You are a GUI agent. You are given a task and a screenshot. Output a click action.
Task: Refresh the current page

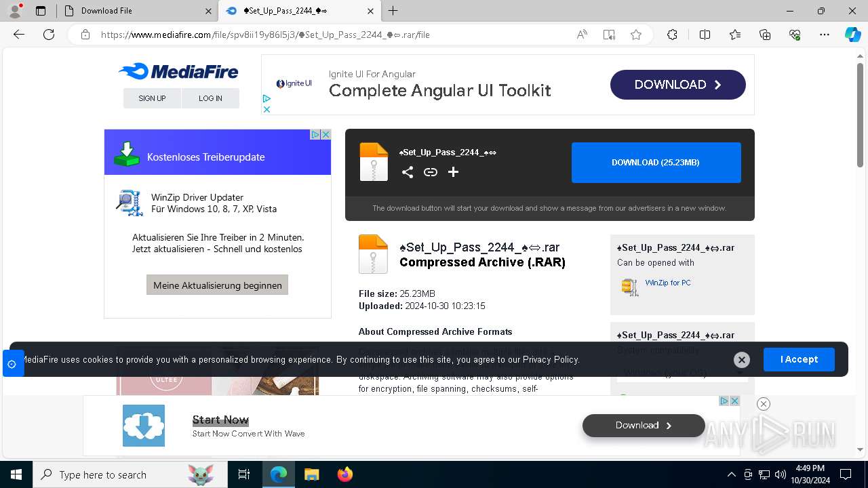(49, 35)
